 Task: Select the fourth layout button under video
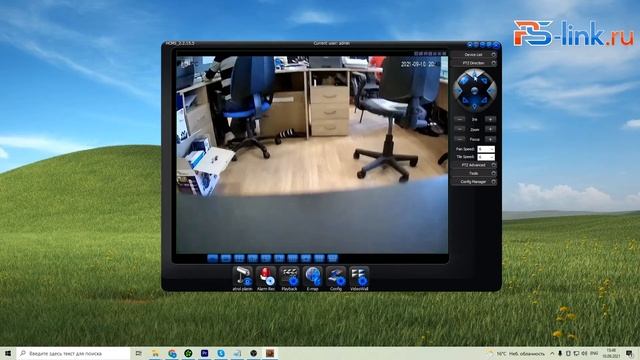pyautogui.click(x=253, y=258)
